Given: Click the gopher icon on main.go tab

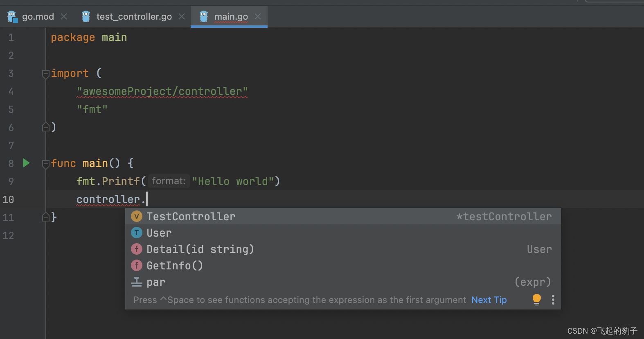Looking at the screenshot, I should [204, 16].
